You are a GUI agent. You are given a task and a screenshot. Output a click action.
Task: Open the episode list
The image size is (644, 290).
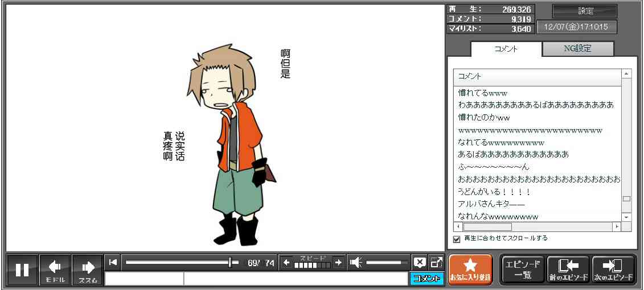[522, 270]
